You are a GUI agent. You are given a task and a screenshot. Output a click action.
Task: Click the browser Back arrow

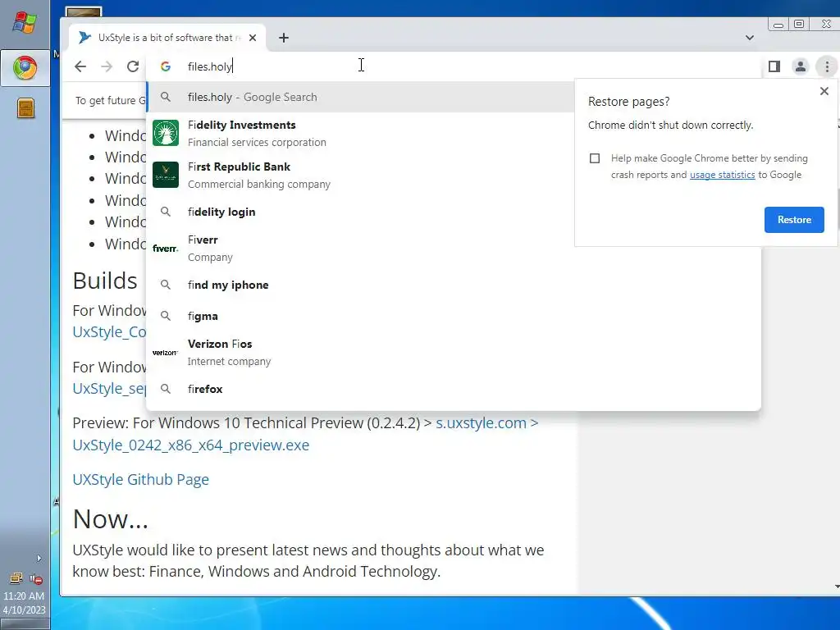[80, 66]
